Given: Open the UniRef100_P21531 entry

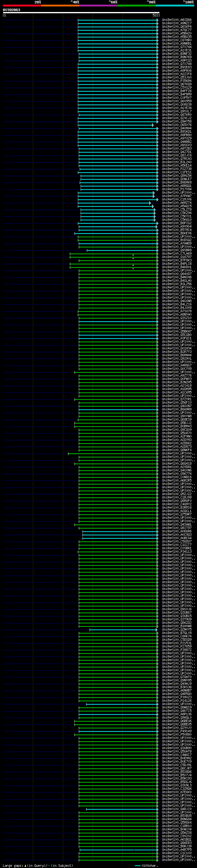Looking at the screenshot, I should [177, 643].
